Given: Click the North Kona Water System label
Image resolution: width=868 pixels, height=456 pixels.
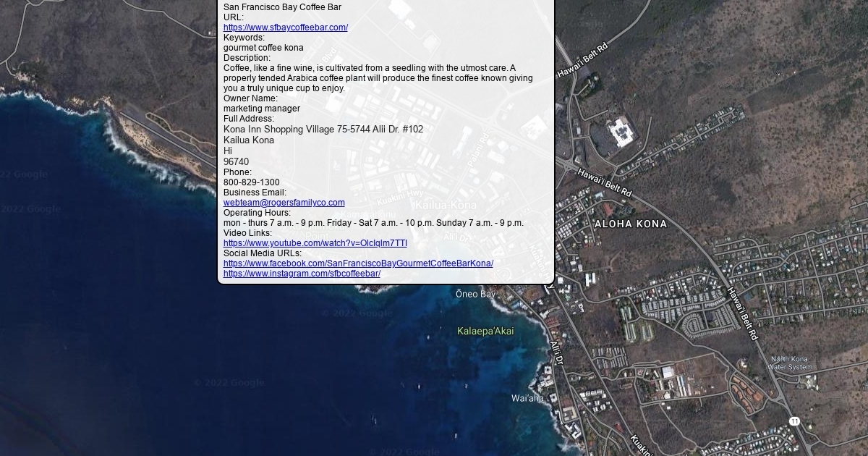Looking at the screenshot, I should (789, 363).
